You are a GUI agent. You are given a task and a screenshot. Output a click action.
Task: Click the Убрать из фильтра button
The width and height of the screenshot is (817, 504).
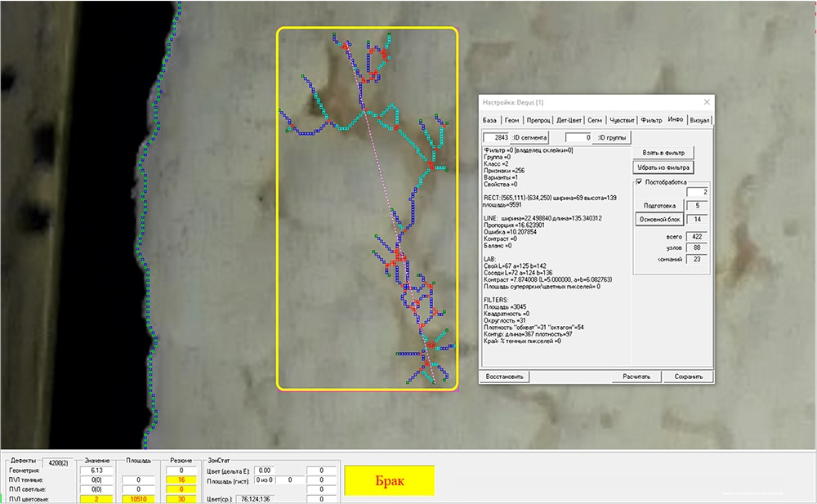tap(663, 167)
